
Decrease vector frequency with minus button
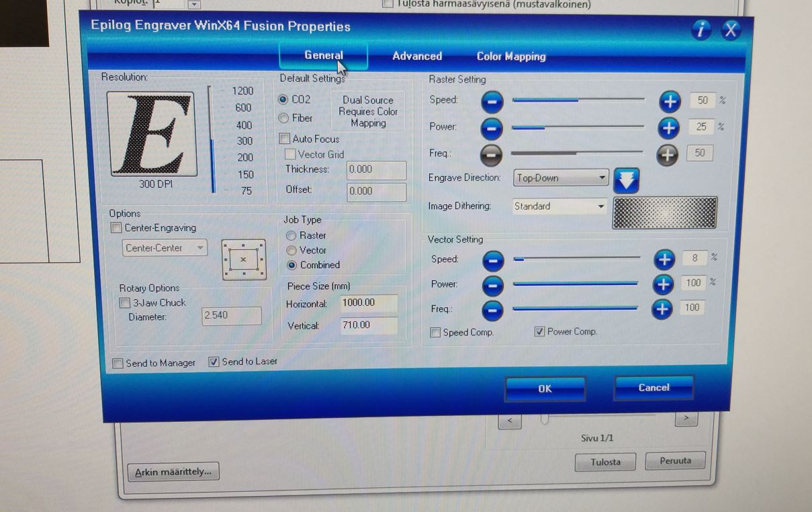click(493, 310)
